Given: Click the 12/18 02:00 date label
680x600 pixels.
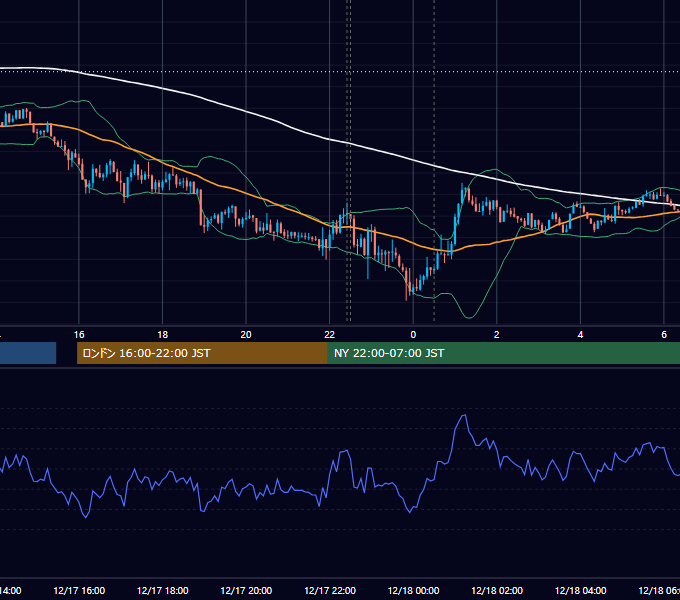Looking at the screenshot, I should [497, 590].
